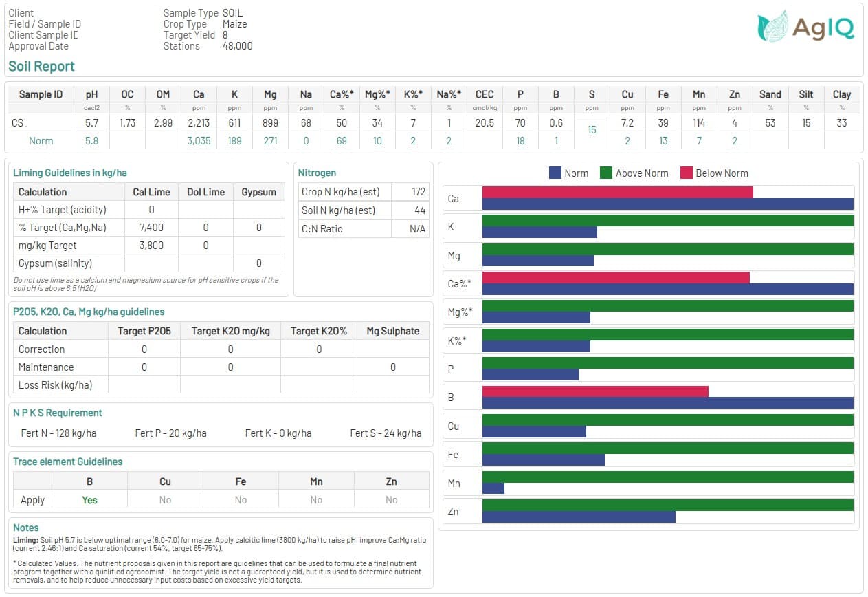Click the Ca value 2,213
This screenshot has height=597, width=868.
(199, 122)
